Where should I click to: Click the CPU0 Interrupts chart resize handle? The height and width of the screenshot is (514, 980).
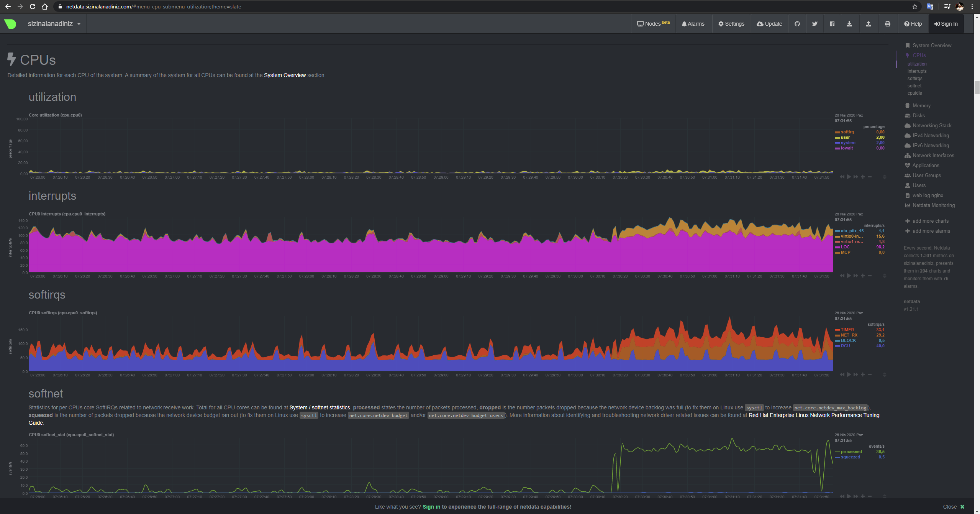885,276
